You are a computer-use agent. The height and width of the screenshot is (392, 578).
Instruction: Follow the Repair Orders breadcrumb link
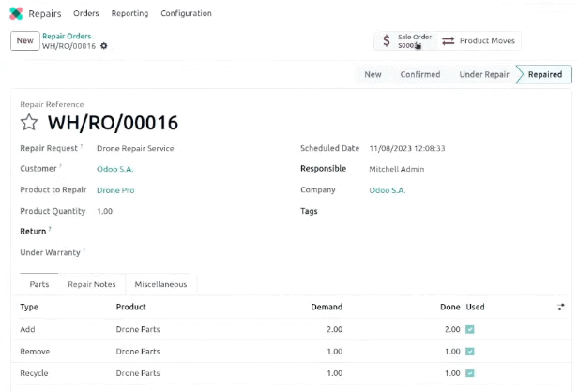[x=67, y=36]
